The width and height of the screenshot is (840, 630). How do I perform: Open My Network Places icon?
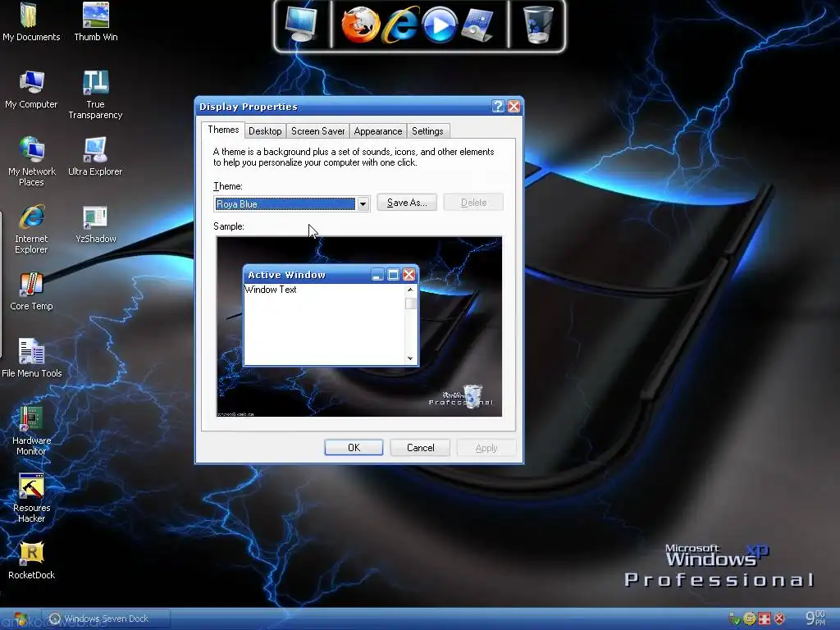pyautogui.click(x=31, y=162)
